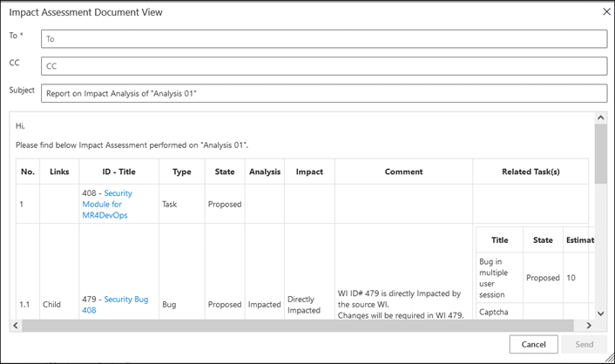Click the Comment column header
The height and width of the screenshot is (364, 615).
point(403,172)
